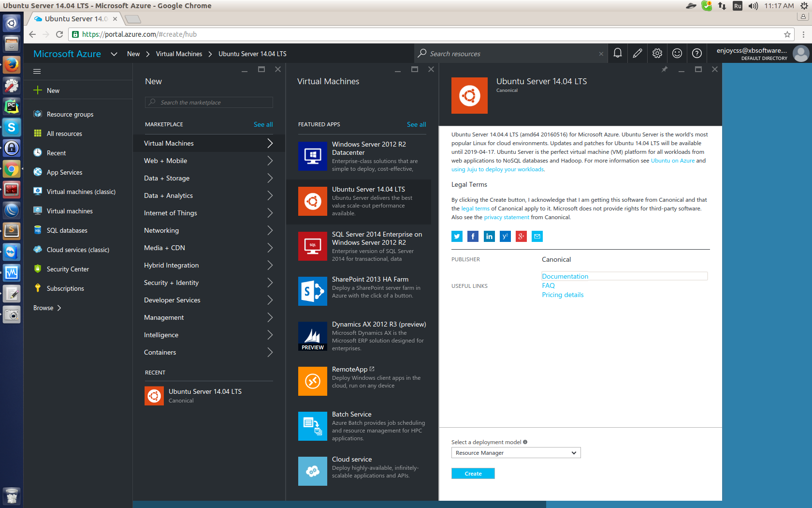
Task: Click the Search the marketplace field
Action: click(x=208, y=102)
